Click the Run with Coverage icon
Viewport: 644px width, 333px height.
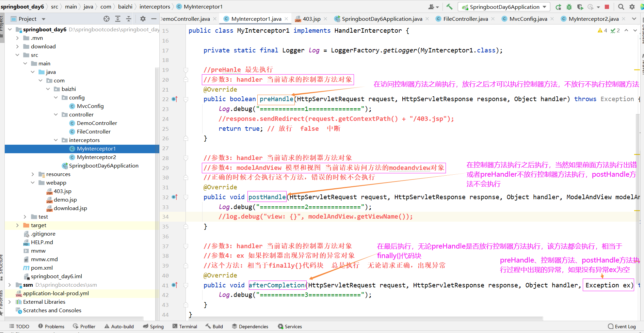tap(580, 7)
